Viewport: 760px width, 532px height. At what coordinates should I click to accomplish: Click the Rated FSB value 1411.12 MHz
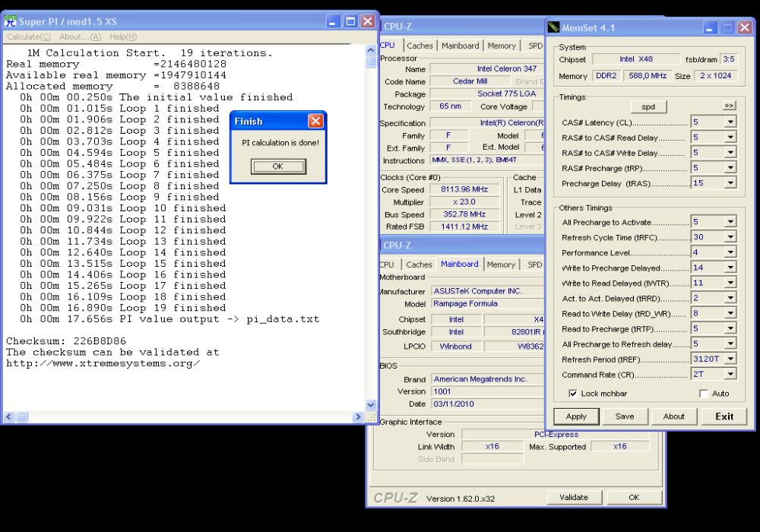coord(464,226)
